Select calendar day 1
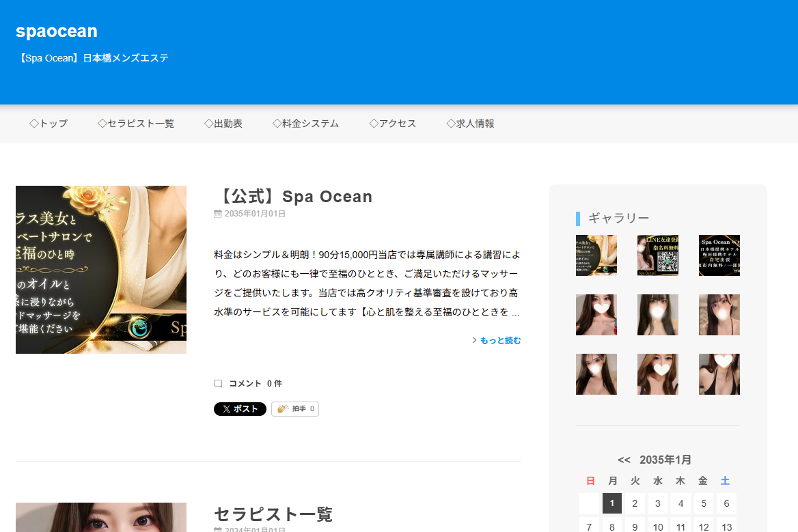The image size is (798, 532). tap(611, 503)
